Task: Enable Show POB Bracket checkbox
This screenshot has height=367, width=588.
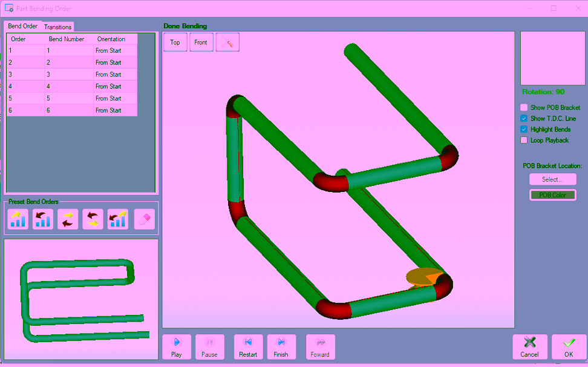Action: 524,108
